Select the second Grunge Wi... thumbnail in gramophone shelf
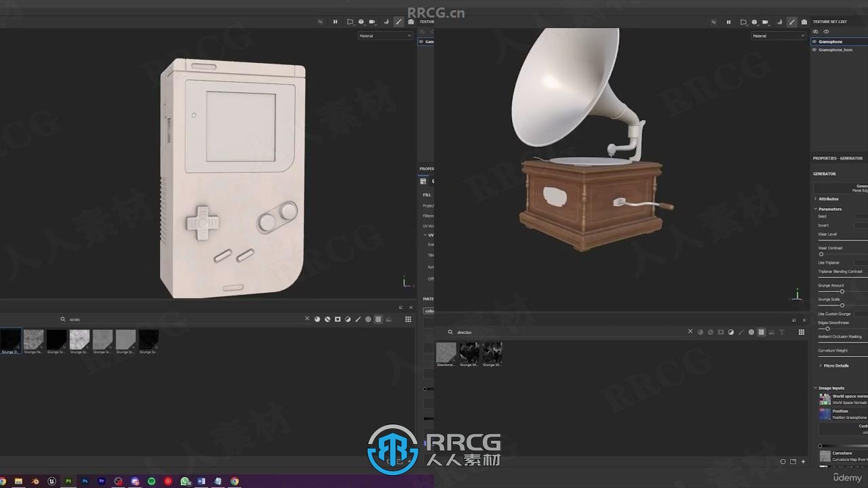Screen dimensions: 868x488 (x=492, y=354)
